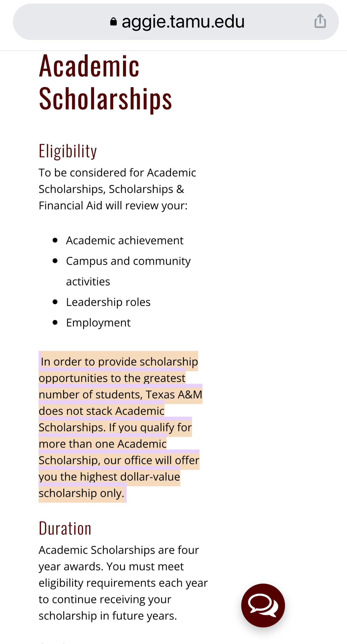Image resolution: width=347 pixels, height=644 pixels.
Task: Select the Leadership roles bullet item
Action: [x=108, y=302]
